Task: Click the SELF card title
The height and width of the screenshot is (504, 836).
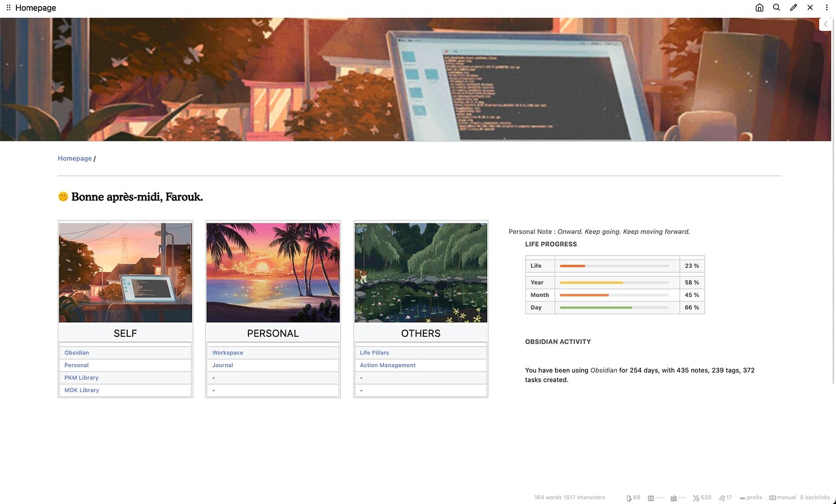Action: [125, 333]
